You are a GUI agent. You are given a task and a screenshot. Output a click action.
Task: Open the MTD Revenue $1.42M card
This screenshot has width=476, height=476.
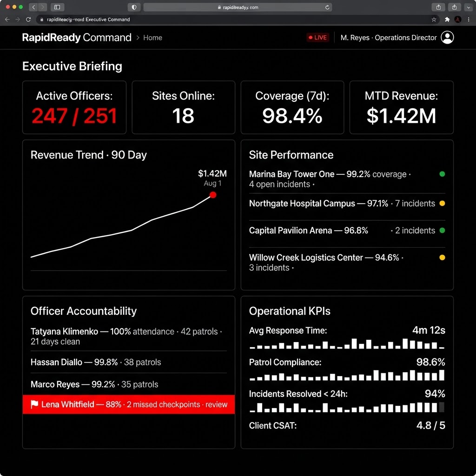(x=401, y=107)
